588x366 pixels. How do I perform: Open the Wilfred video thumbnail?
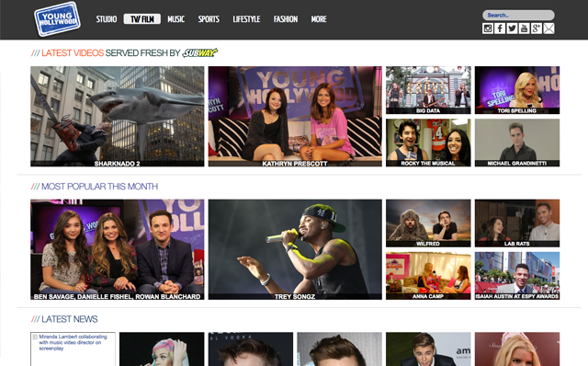(428, 223)
